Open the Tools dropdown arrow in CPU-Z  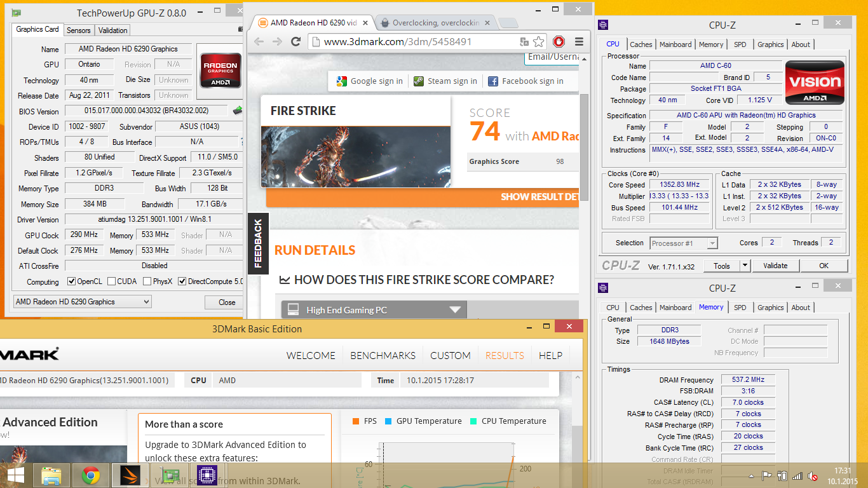click(x=745, y=266)
